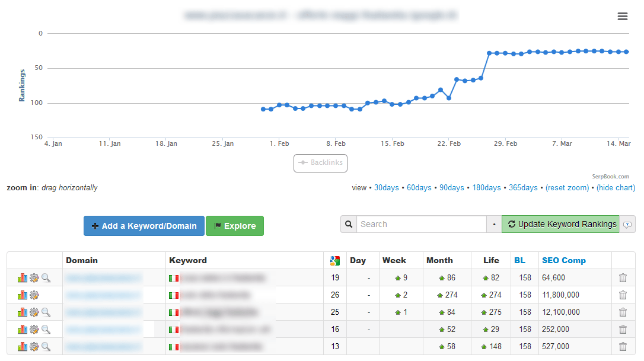644x361 pixels.
Task: Click the dot button next to Search field
Action: coord(494,224)
